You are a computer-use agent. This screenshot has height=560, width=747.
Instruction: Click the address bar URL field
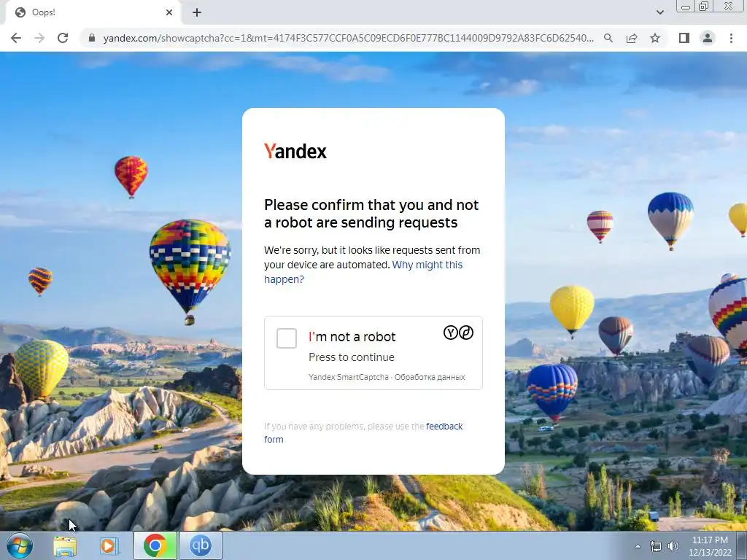(348, 38)
